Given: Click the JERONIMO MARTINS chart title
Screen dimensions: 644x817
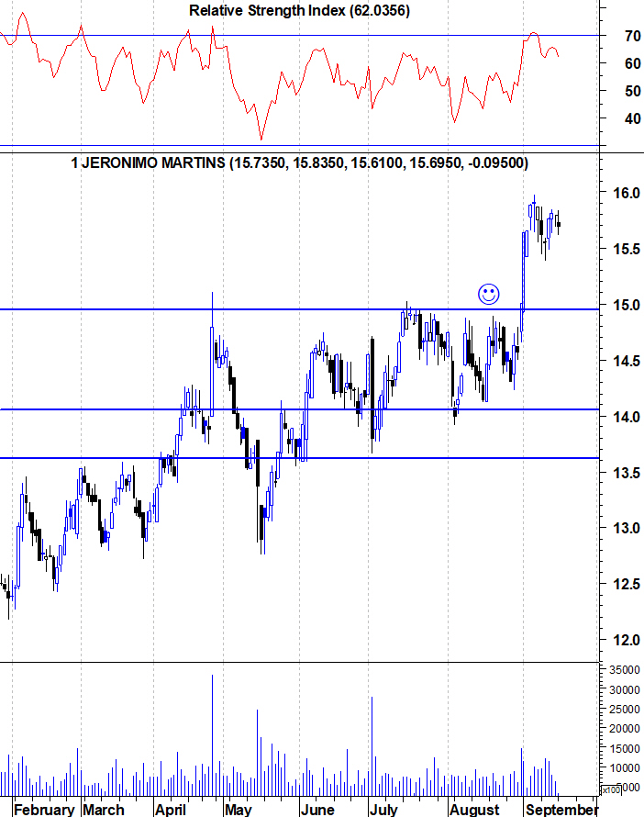Looking at the screenshot, I should [x=299, y=163].
